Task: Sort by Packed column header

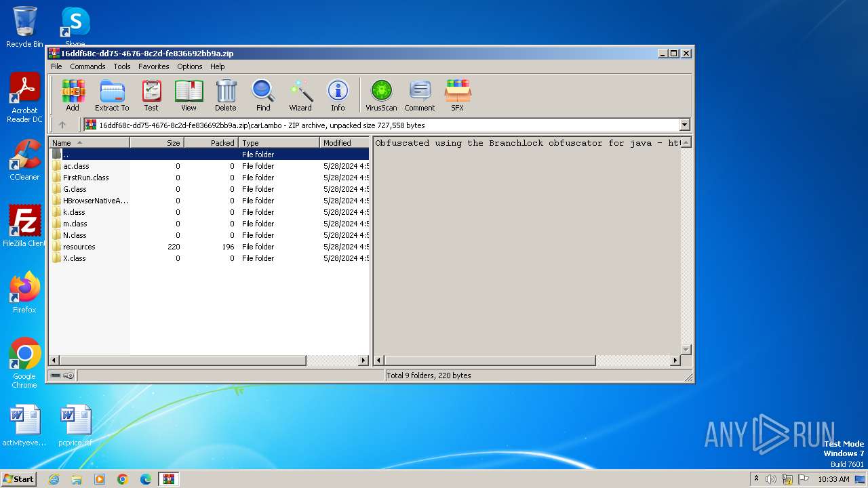Action: (x=212, y=142)
